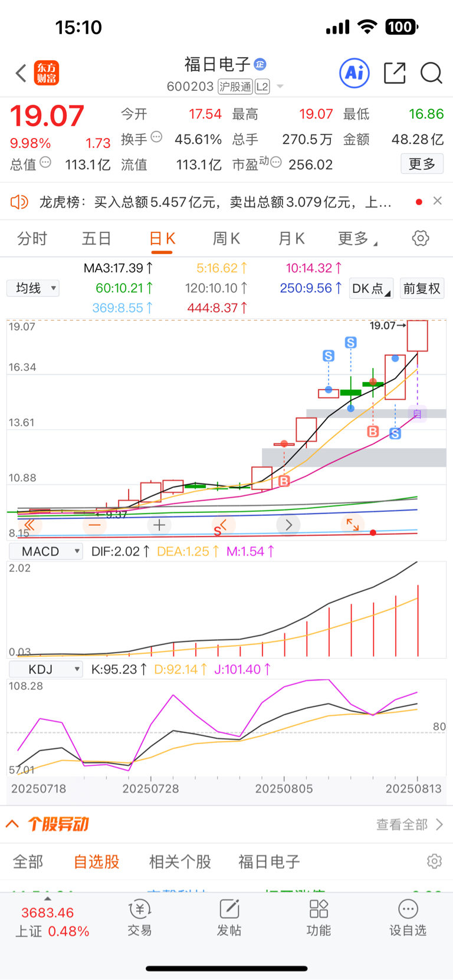Tap the K:95.23 value

pyautogui.click(x=119, y=669)
